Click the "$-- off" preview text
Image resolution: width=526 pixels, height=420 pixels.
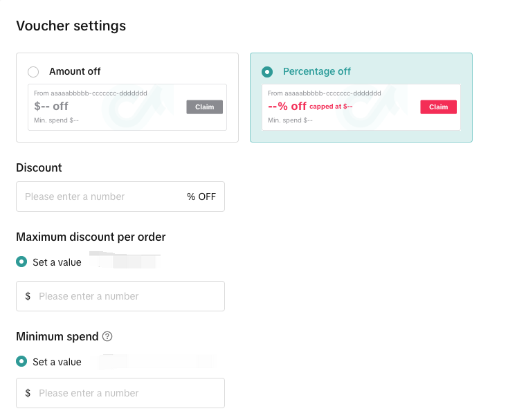point(51,107)
